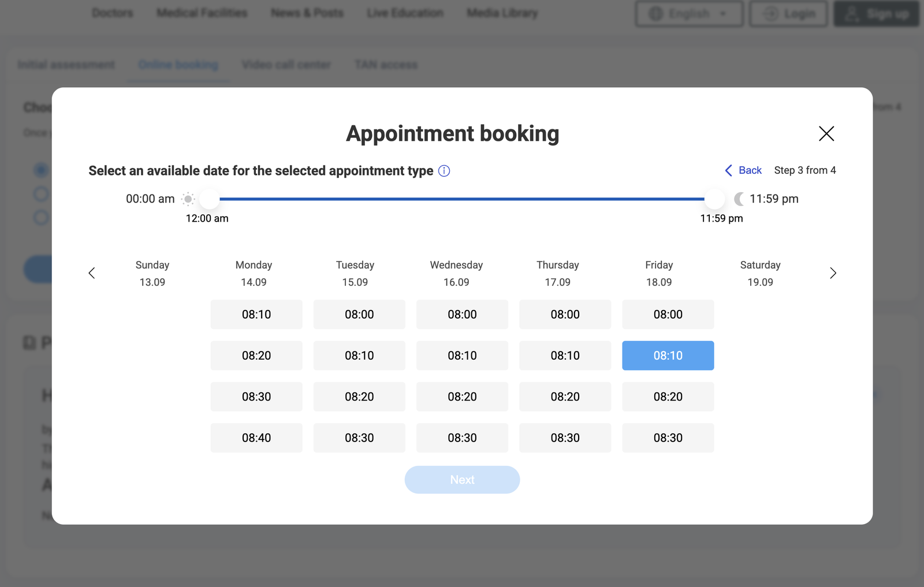Screen dimensions: 924x587
Task: Select Tuesday 15.09 at 08:10
Action: (359, 356)
